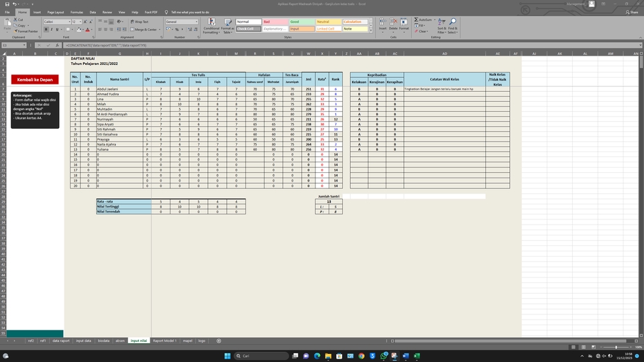Click the fill color bucket swatch
This screenshot has height=362, width=644.
coord(78,29)
